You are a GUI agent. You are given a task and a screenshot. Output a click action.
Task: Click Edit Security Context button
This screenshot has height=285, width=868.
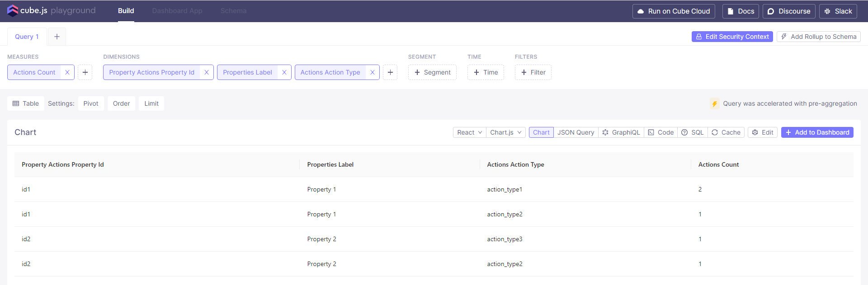(x=732, y=37)
